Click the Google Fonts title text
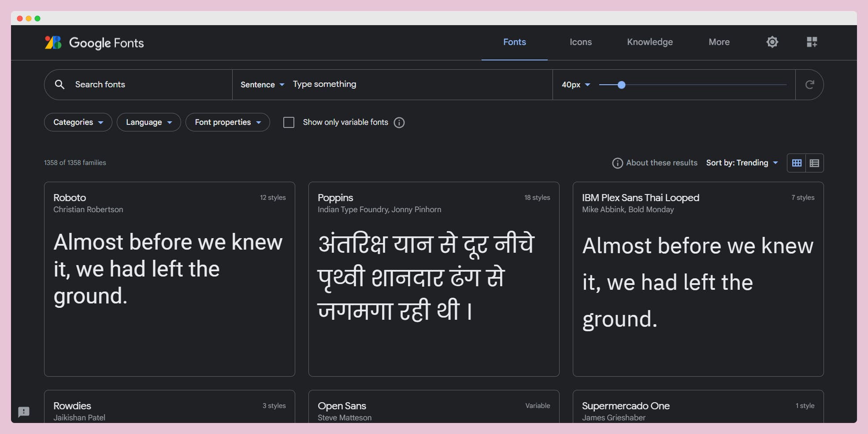The height and width of the screenshot is (434, 868). click(x=106, y=43)
